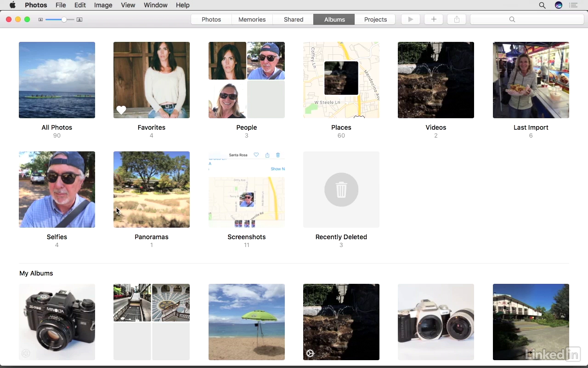The height and width of the screenshot is (368, 588).
Task: Open the Places map album
Action: (x=341, y=80)
